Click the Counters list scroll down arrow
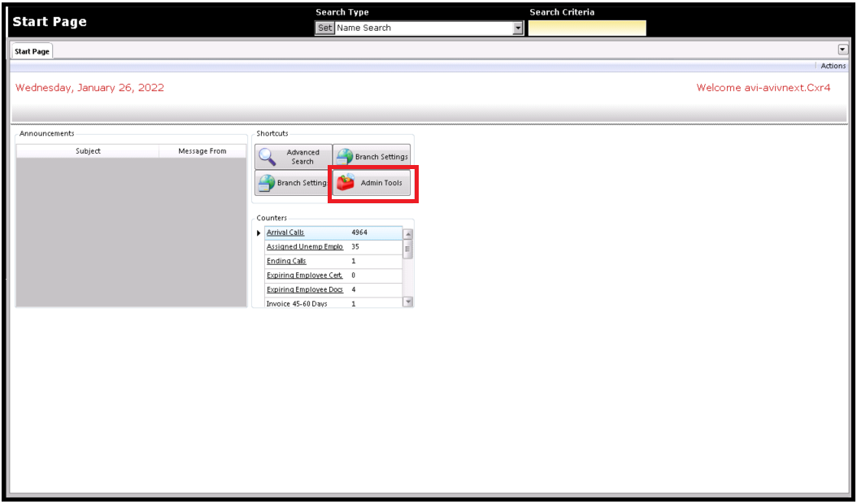This screenshot has height=504, width=857. click(x=407, y=302)
